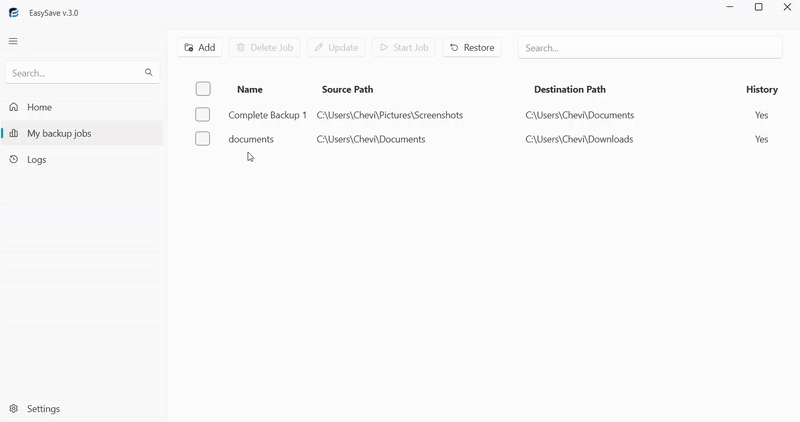This screenshot has height=422, width=800.
Task: Focus the backup jobs Search box
Action: click(x=650, y=48)
